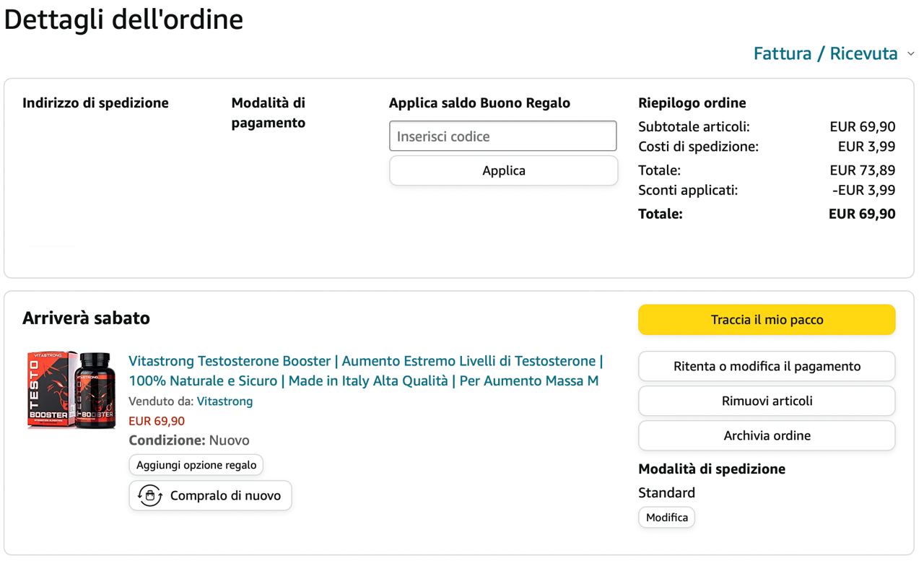924x561 pixels.
Task: Hit the Archivia ordine button
Action: (x=767, y=435)
